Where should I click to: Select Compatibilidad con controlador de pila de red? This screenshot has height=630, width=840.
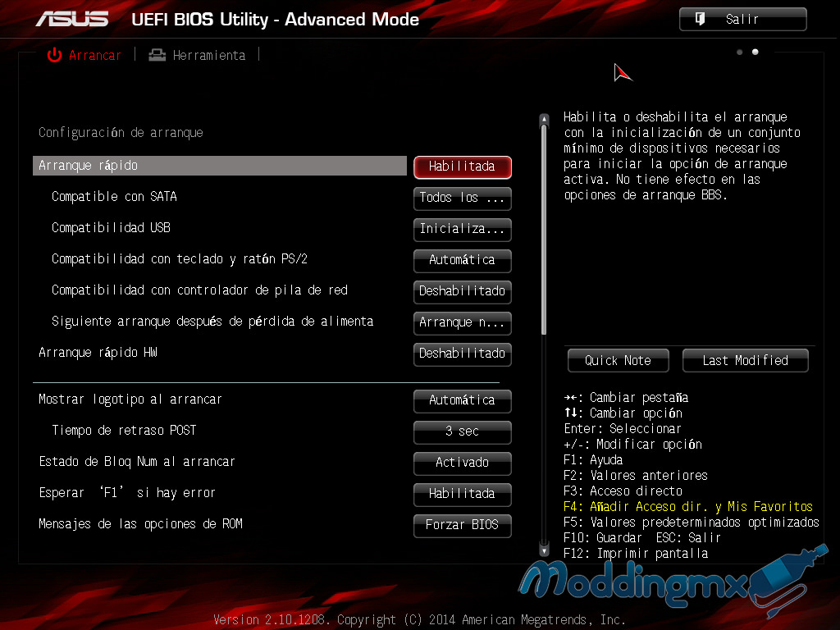point(200,290)
